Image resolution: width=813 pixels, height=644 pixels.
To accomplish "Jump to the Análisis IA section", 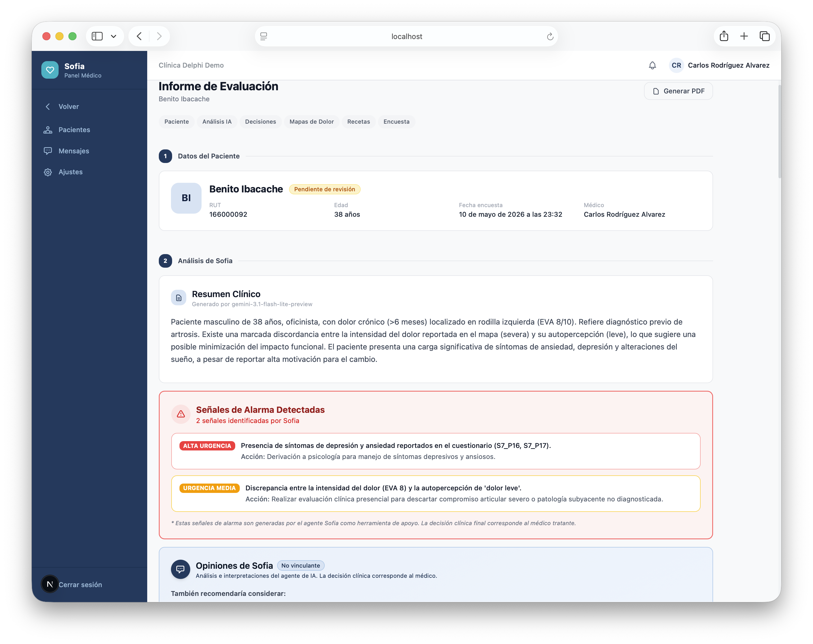I will (217, 122).
